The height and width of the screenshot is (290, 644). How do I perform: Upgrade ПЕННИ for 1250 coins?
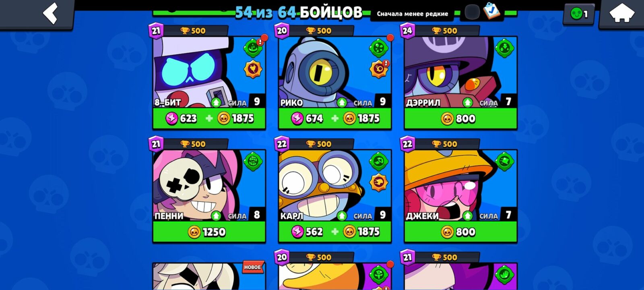tap(209, 232)
